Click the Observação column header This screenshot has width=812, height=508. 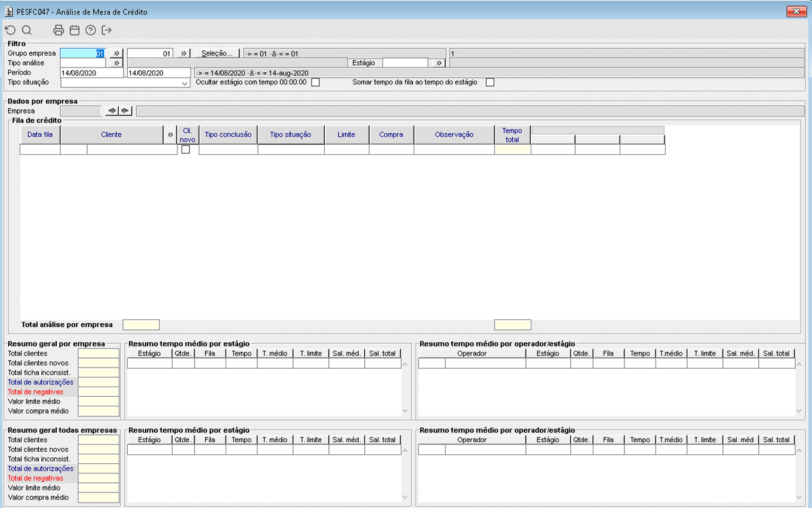coord(454,134)
